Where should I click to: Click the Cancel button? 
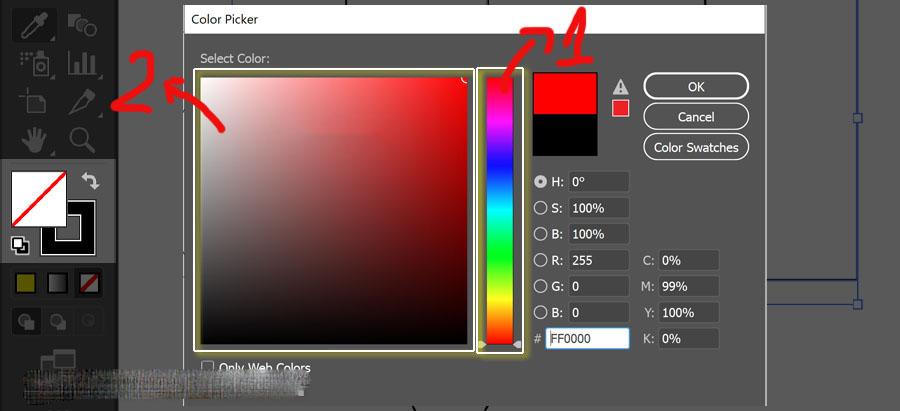[696, 117]
